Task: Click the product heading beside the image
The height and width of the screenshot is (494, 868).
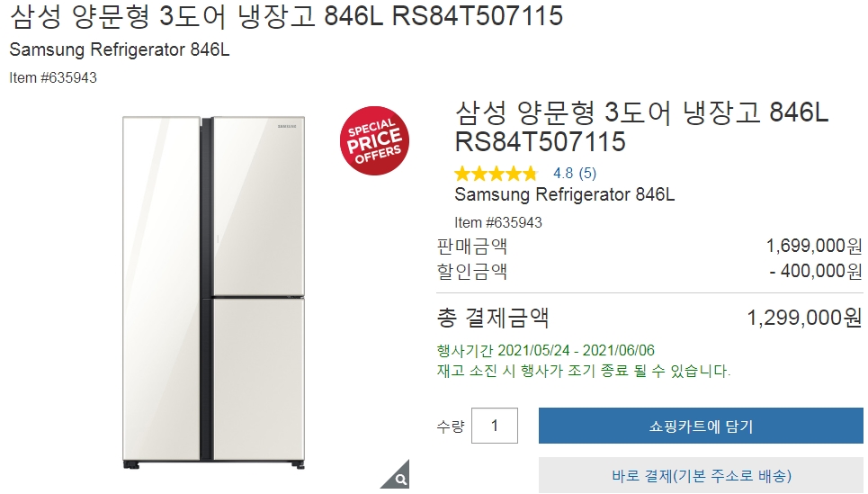Action: pyautogui.click(x=641, y=127)
